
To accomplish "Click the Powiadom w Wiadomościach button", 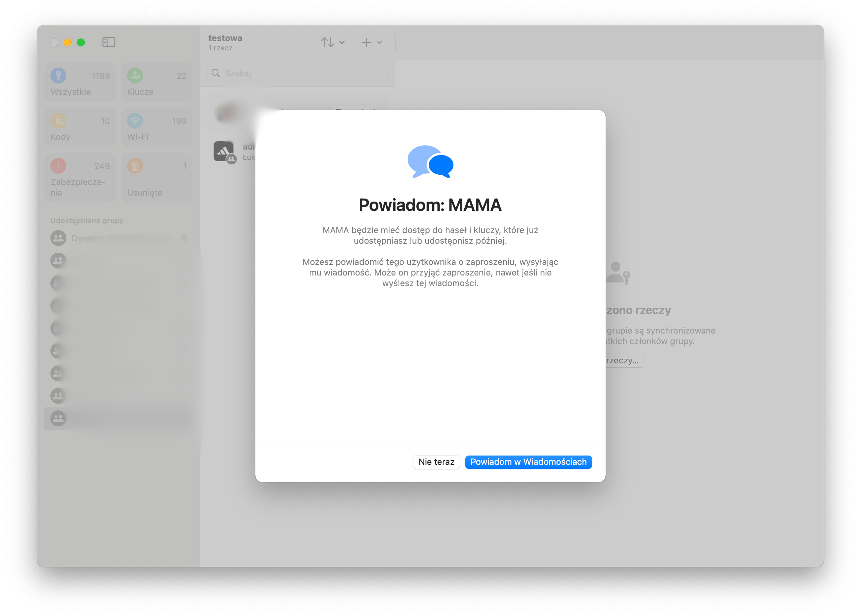I will 528,462.
